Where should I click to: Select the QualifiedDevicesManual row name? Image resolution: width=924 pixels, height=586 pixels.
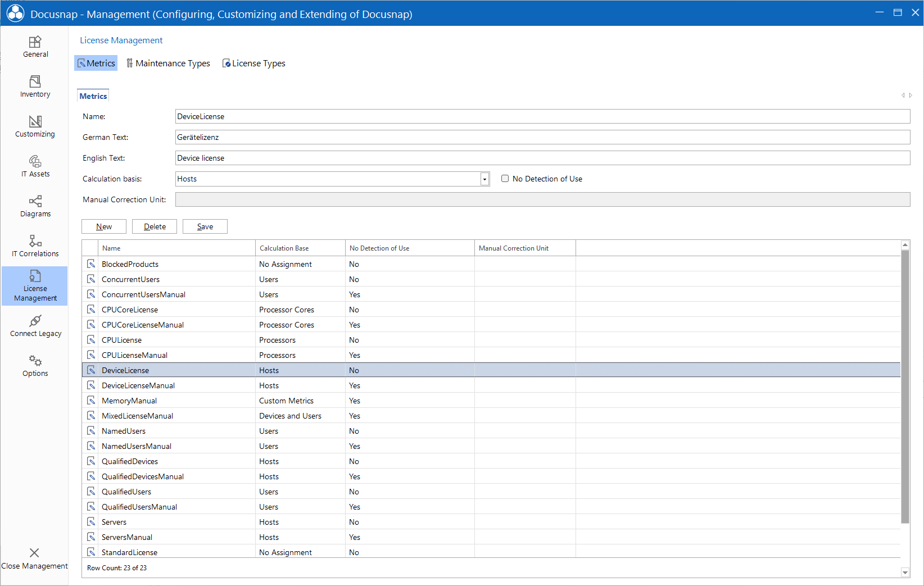pos(143,476)
